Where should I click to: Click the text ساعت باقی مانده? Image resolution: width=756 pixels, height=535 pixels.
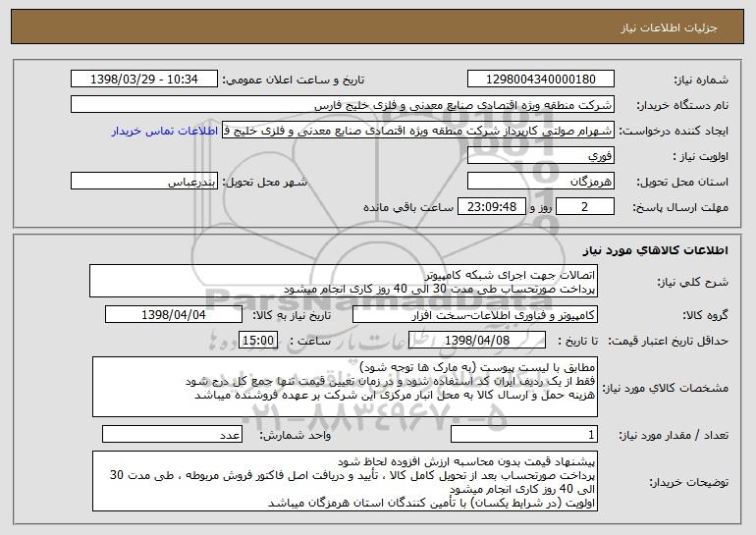pos(407,207)
